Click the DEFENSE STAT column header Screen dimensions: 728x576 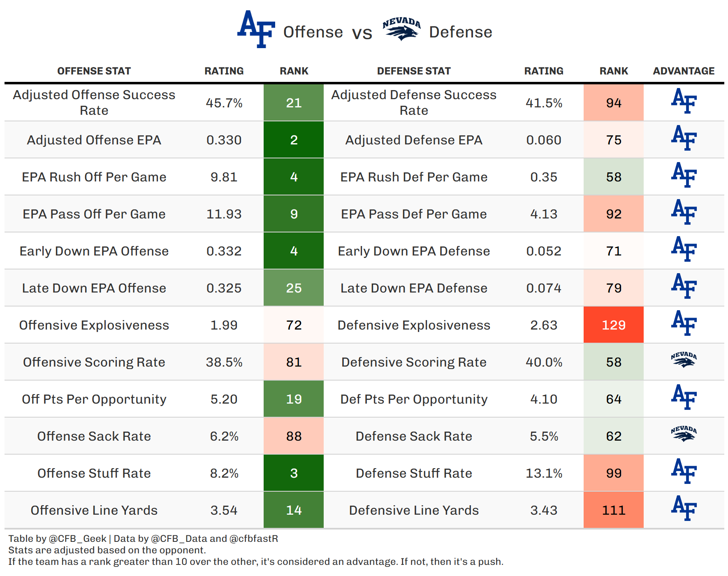(x=414, y=71)
